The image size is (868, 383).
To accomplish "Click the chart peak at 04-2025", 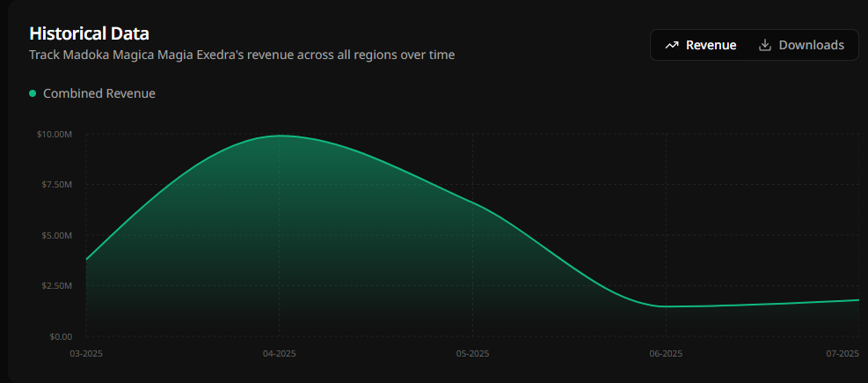I will tap(280, 136).
